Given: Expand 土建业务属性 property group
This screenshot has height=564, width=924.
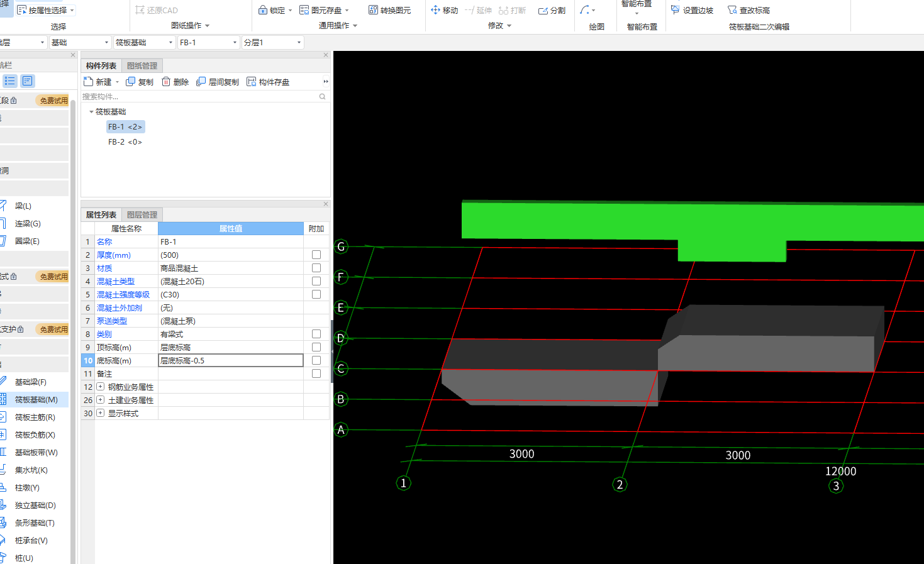Looking at the screenshot, I should tap(100, 400).
